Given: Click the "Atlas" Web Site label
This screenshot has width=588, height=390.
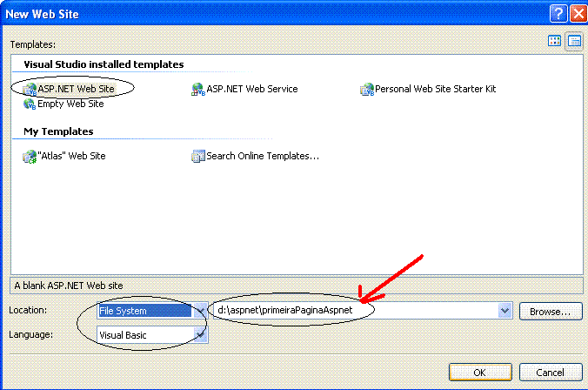Looking at the screenshot, I should pyautogui.click(x=71, y=156).
